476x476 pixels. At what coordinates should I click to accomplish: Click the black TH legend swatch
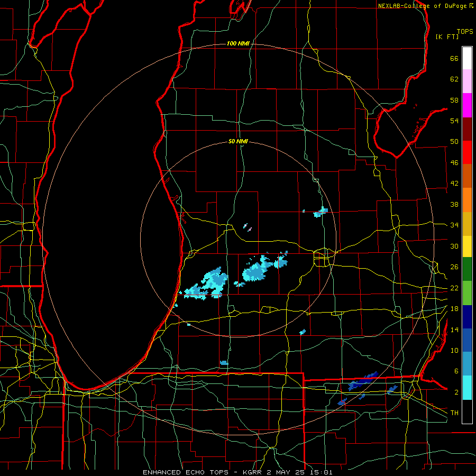click(x=467, y=411)
